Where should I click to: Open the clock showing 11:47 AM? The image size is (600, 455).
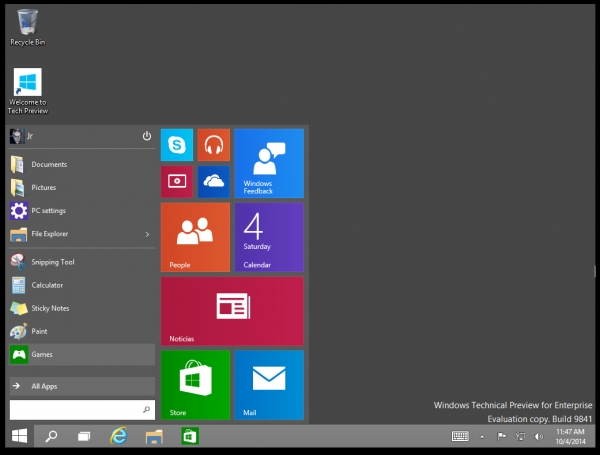570,436
